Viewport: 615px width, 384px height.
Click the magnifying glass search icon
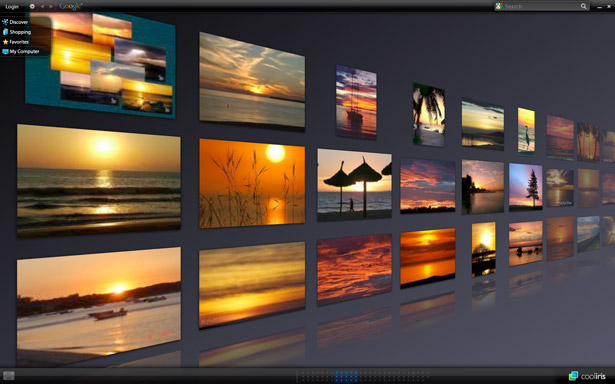tap(584, 6)
